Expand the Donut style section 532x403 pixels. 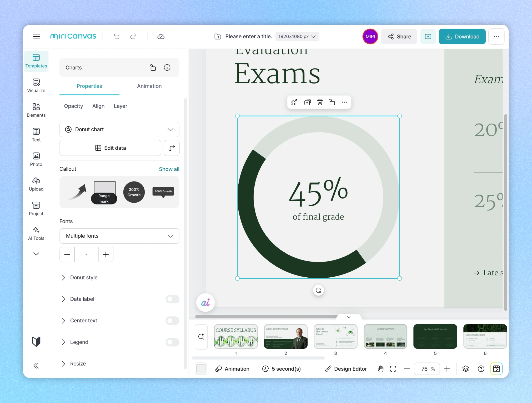coord(79,277)
